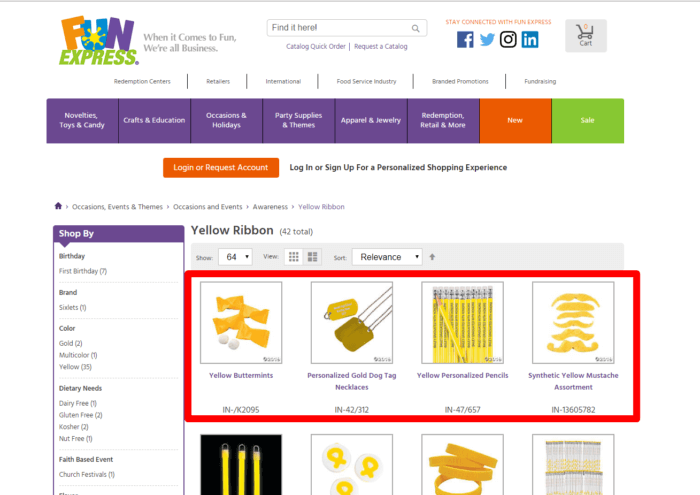700x495 pixels.
Task: Open the Instagram icon link
Action: pos(509,40)
